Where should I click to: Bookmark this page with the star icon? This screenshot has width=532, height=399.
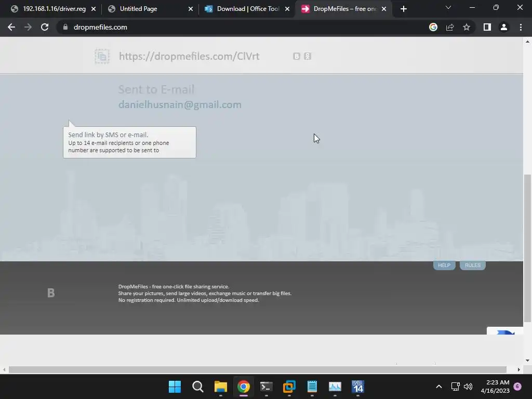467,27
